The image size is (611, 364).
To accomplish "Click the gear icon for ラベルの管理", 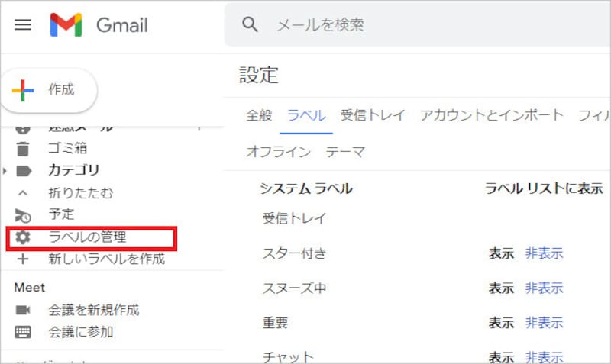I will coord(23,237).
